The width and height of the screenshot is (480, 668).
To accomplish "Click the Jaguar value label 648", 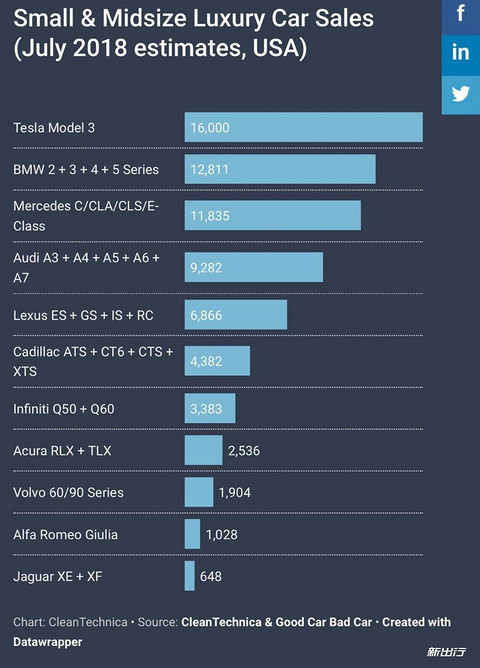I will (211, 576).
